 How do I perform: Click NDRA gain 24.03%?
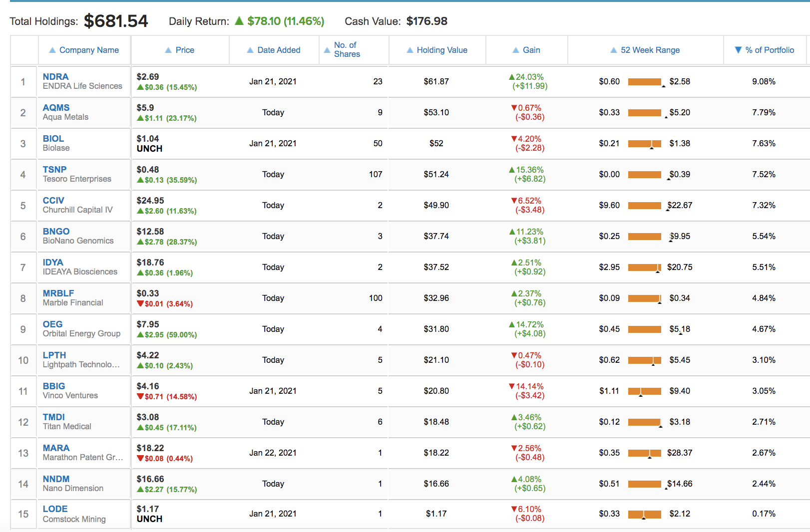click(526, 77)
